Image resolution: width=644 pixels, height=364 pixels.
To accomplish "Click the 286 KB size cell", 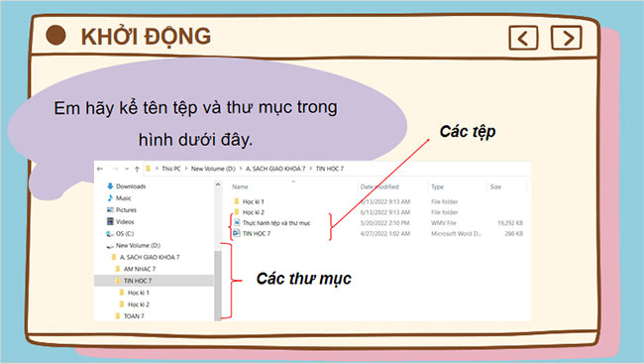I will coord(514,234).
